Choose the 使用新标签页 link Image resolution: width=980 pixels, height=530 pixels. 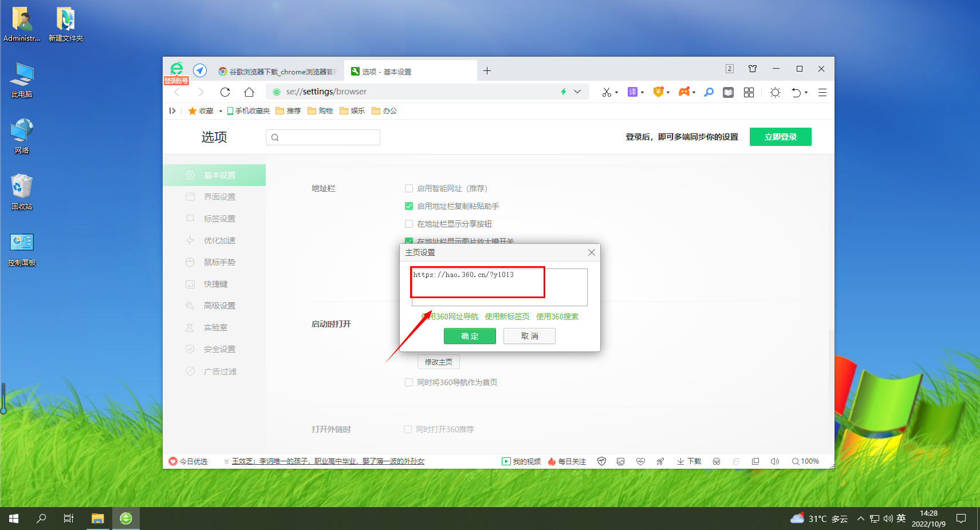click(x=507, y=317)
